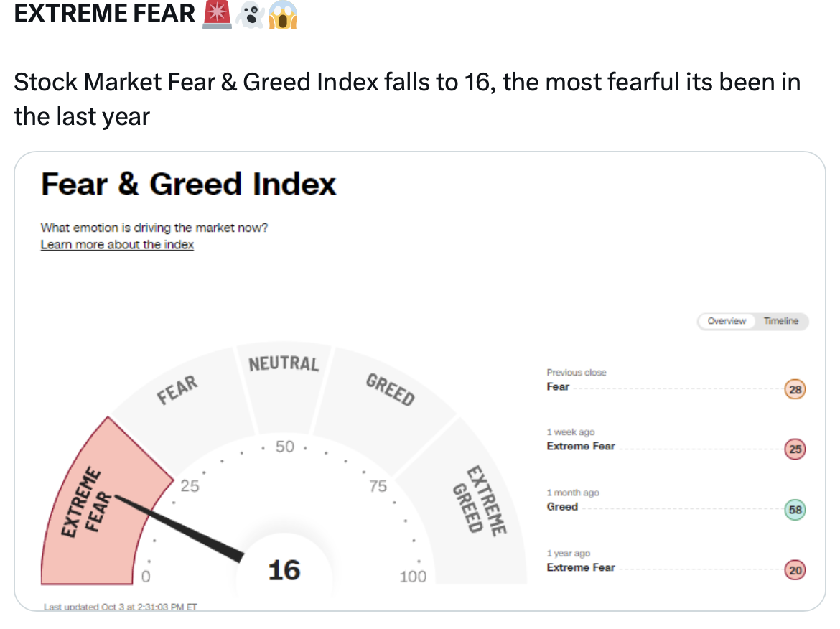The width and height of the screenshot is (840, 629).
Task: Click the red siren emoji
Action: (x=217, y=15)
